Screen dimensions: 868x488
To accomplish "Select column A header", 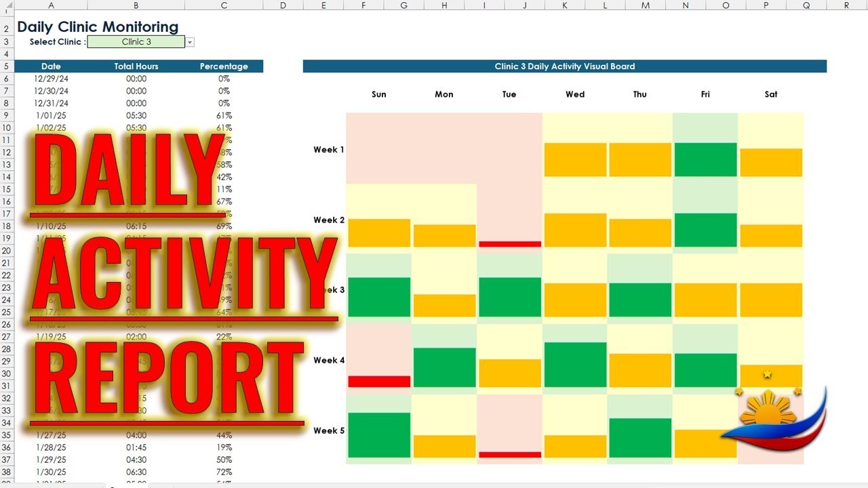I will point(51,5).
